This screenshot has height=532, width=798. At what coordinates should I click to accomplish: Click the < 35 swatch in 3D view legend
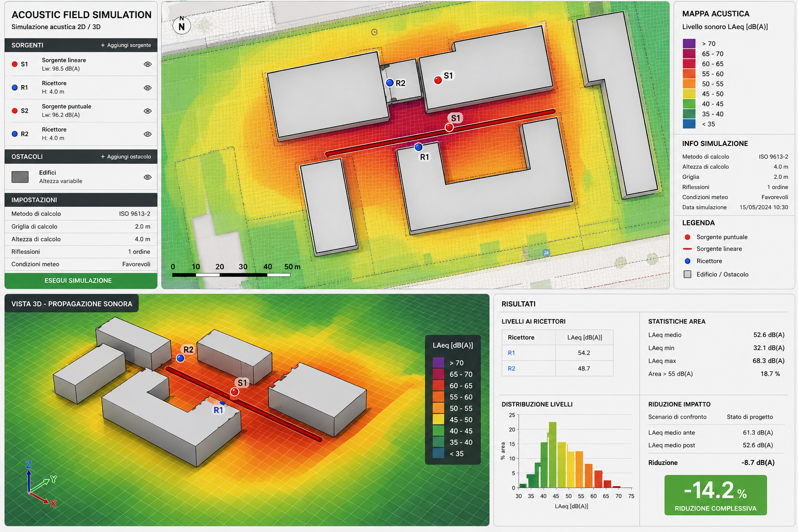[438, 454]
